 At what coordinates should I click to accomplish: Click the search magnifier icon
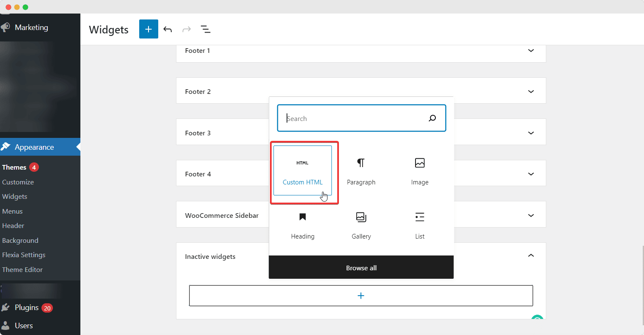[432, 118]
